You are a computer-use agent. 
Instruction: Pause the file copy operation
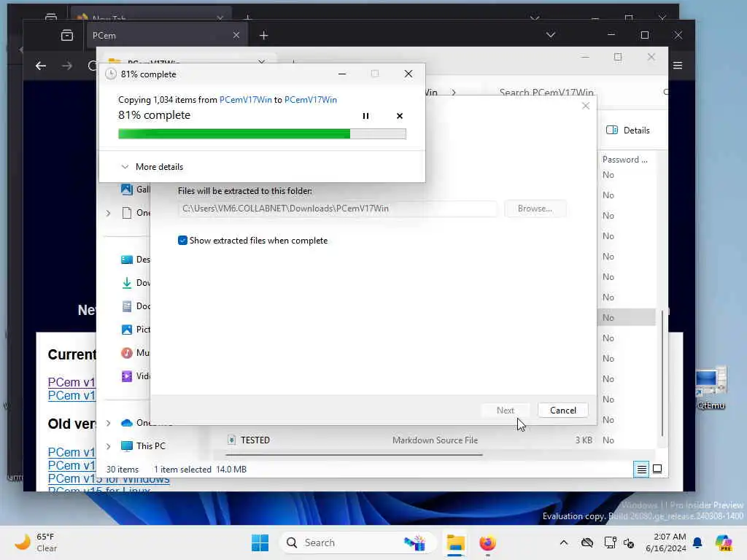[x=365, y=116]
